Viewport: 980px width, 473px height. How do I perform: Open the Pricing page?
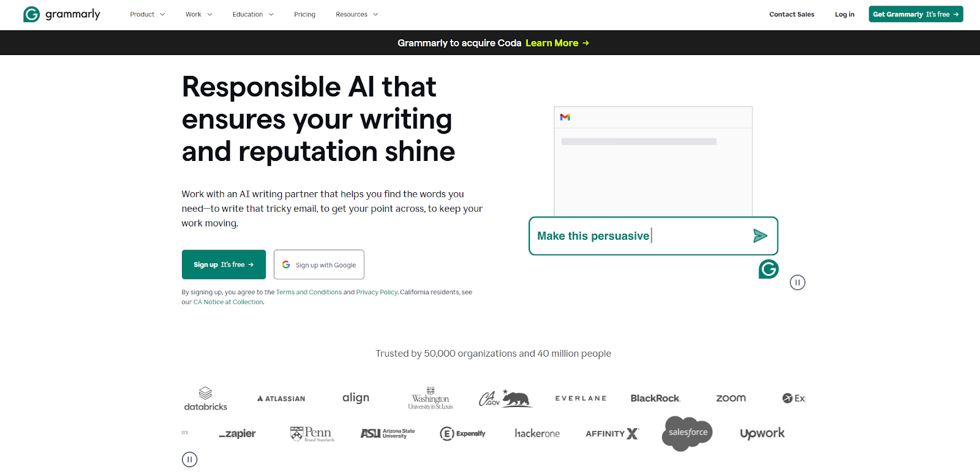[304, 14]
